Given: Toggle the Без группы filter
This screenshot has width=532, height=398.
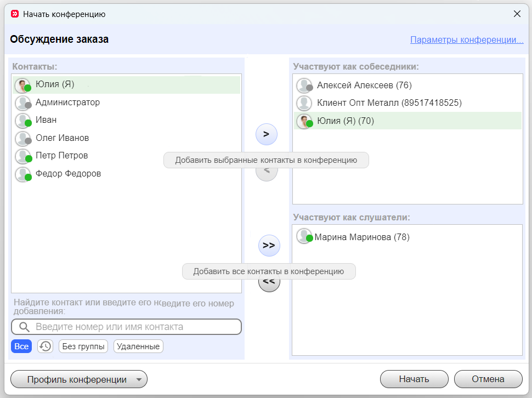Looking at the screenshot, I should pos(83,346).
